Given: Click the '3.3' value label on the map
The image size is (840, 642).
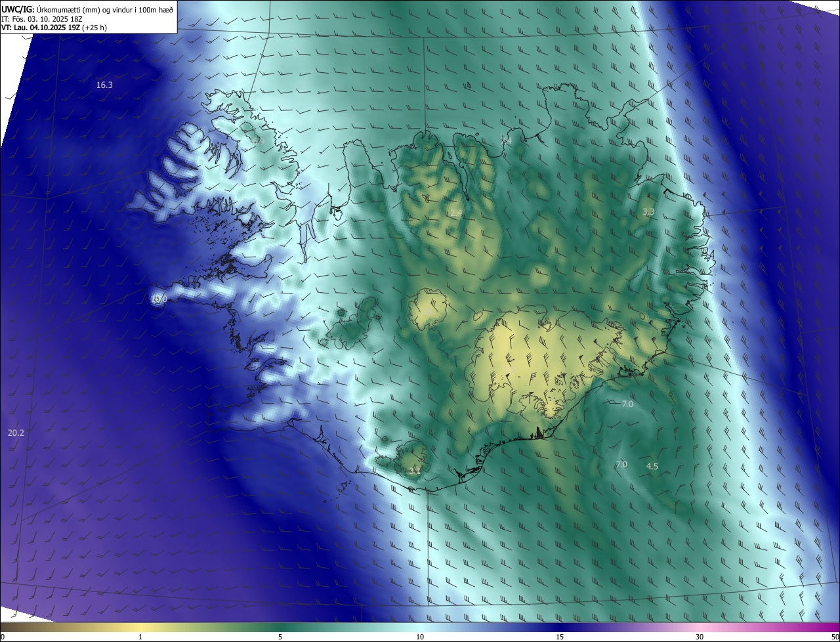Looking at the screenshot, I should coord(648,211).
